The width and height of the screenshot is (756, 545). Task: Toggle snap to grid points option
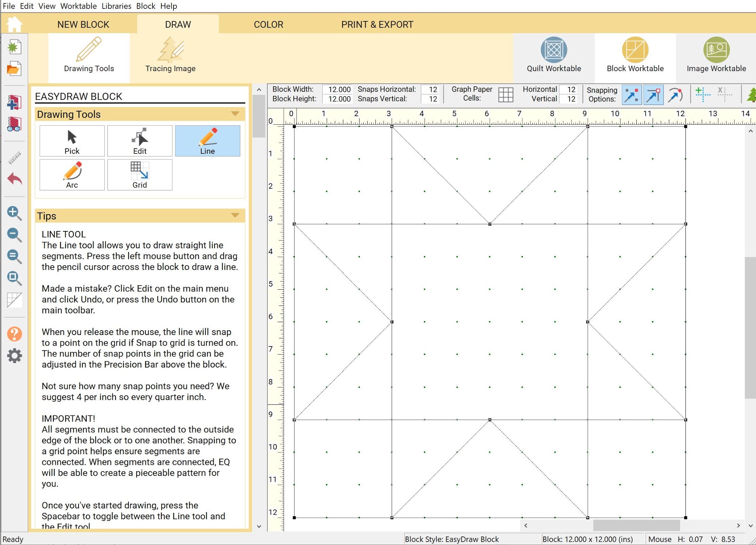[632, 94]
